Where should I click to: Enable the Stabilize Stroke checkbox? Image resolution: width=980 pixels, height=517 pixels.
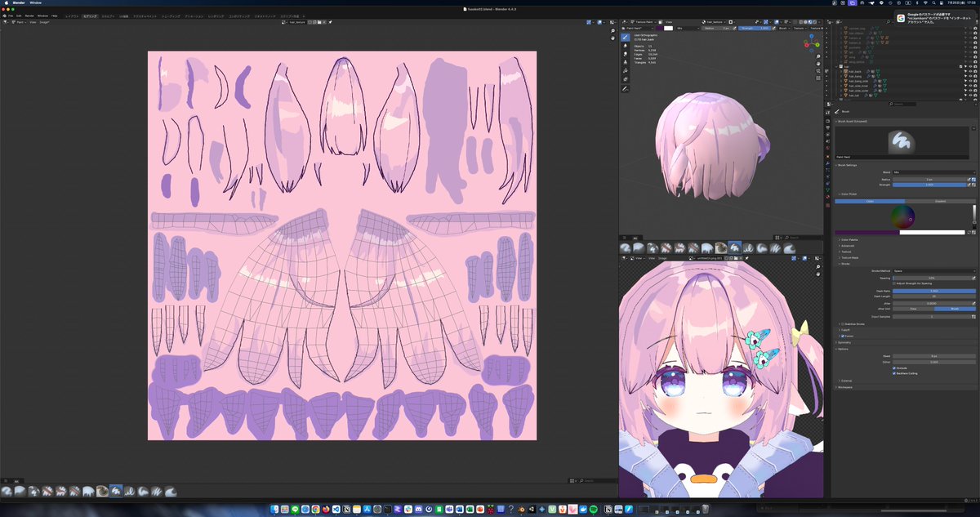tap(843, 323)
